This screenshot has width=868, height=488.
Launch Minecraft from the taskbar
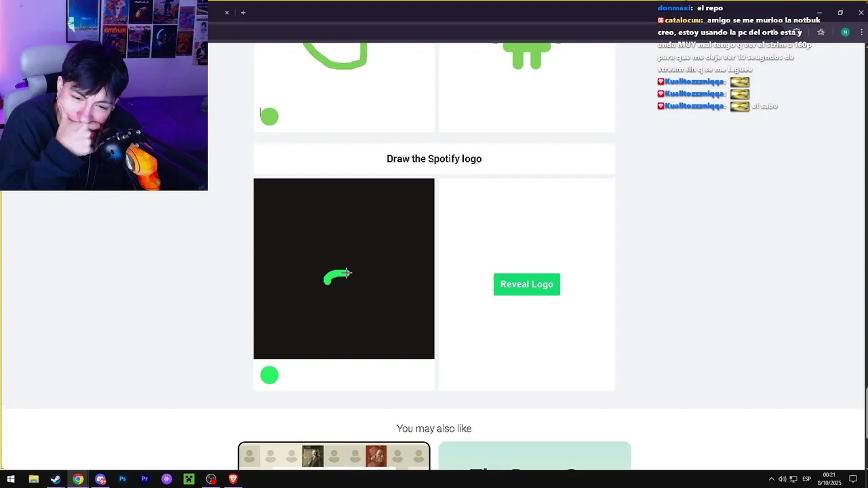[189, 479]
